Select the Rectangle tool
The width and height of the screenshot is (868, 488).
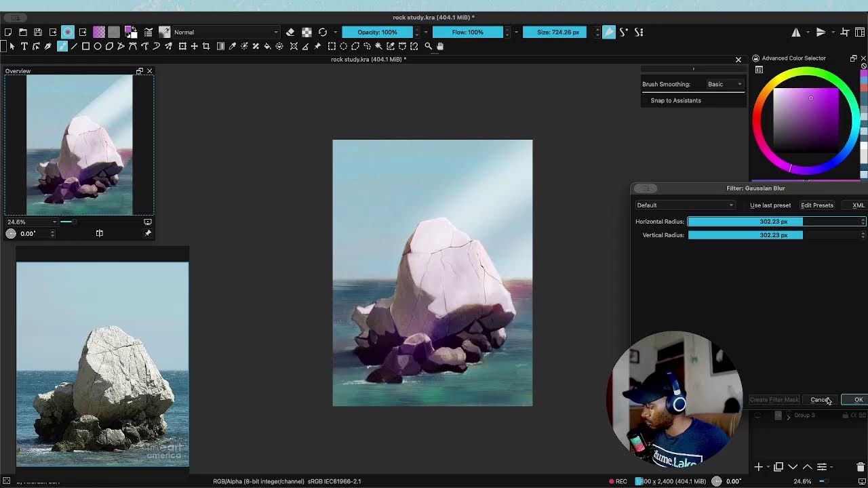[x=85, y=46]
